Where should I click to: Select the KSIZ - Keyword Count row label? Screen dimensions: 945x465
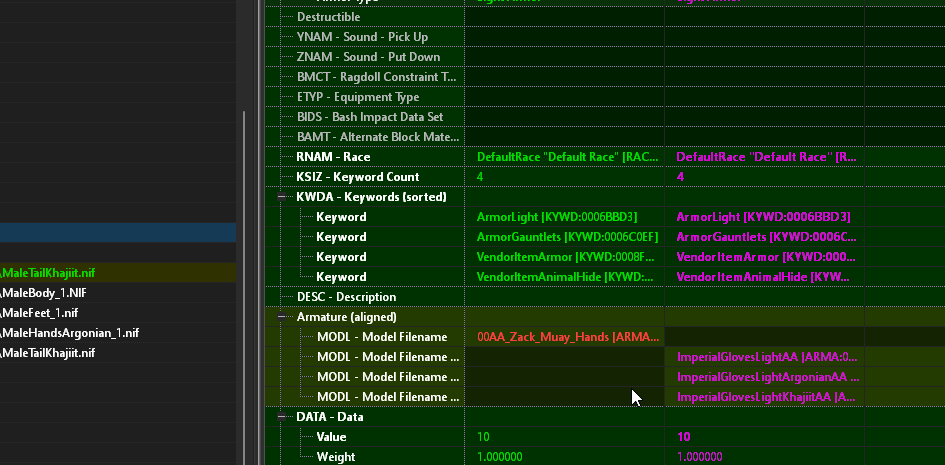click(x=357, y=176)
